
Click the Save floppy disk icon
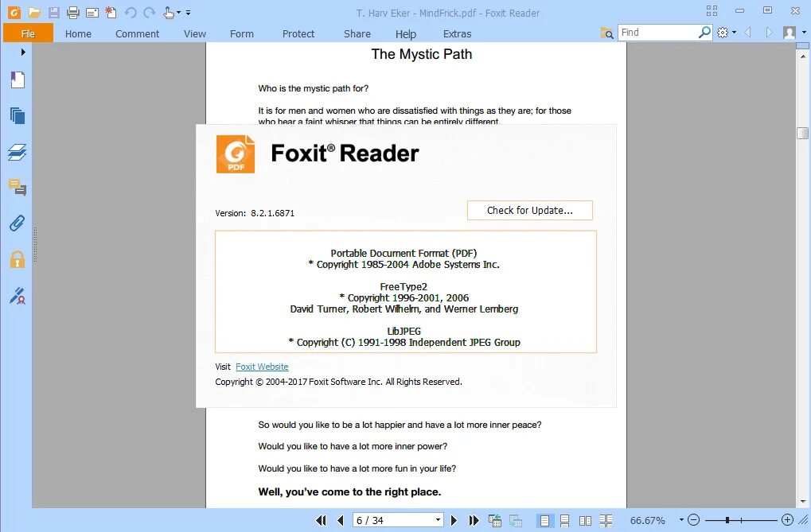click(54, 13)
